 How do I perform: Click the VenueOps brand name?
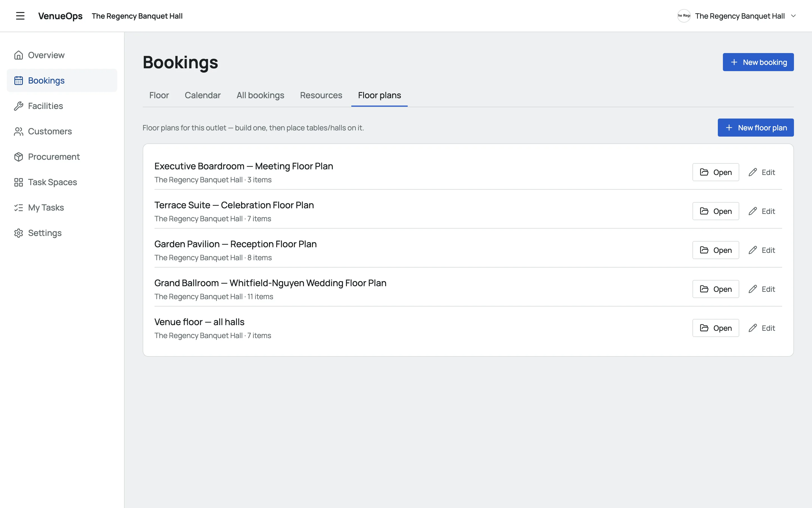click(x=60, y=16)
